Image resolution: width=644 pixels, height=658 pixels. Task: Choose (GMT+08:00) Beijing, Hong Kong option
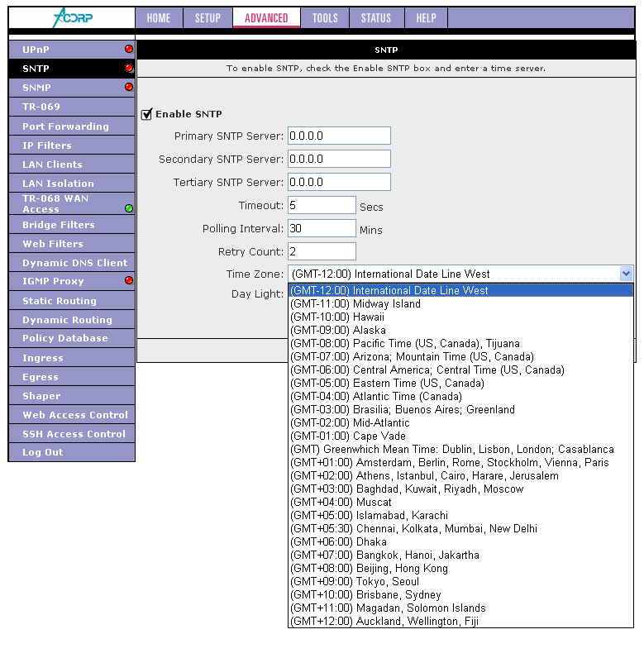pyautogui.click(x=460, y=568)
